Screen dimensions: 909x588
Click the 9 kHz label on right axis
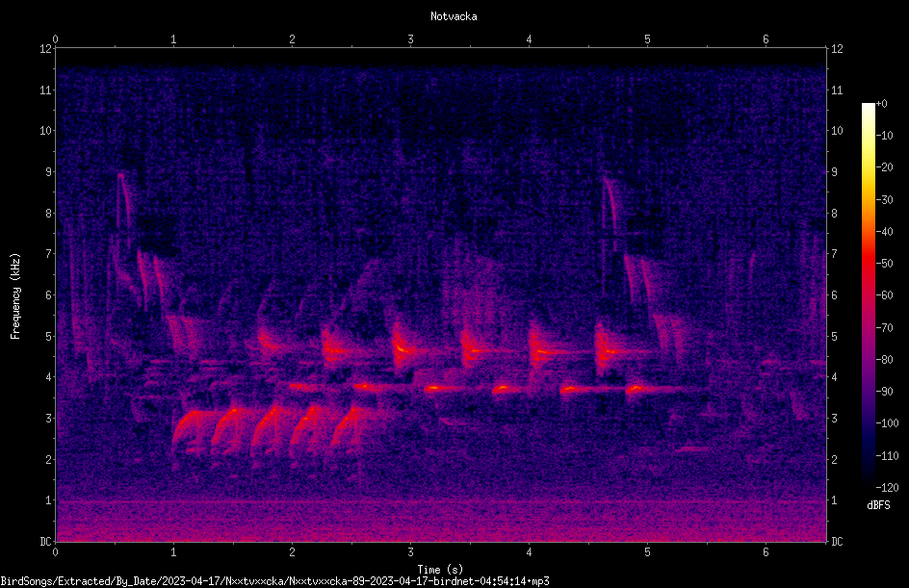click(x=834, y=172)
